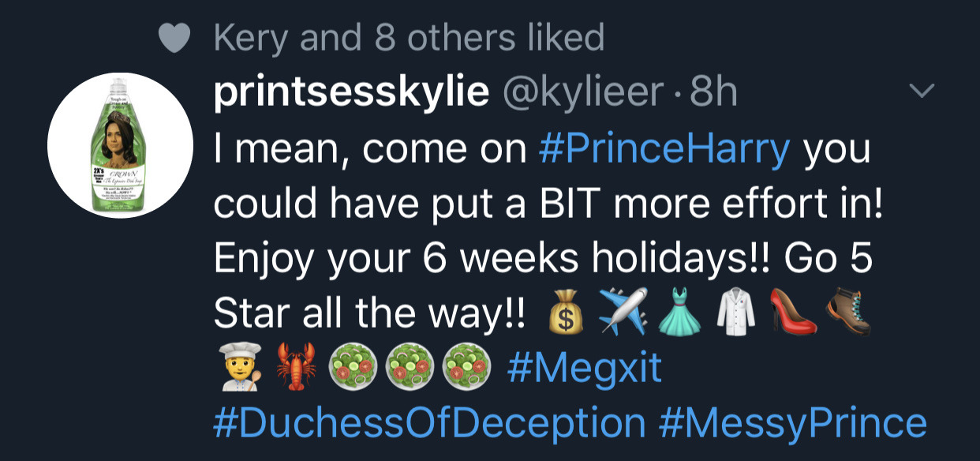
Task: Open printsesskylie's profile picture
Action: pos(120,146)
